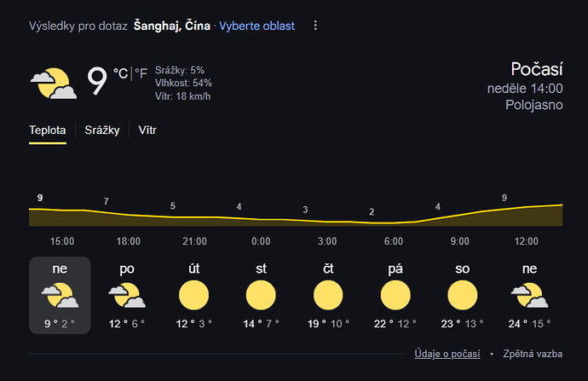The height and width of the screenshot is (381, 588).
Task: Open the Údaje o počasí link
Action: [x=447, y=354]
